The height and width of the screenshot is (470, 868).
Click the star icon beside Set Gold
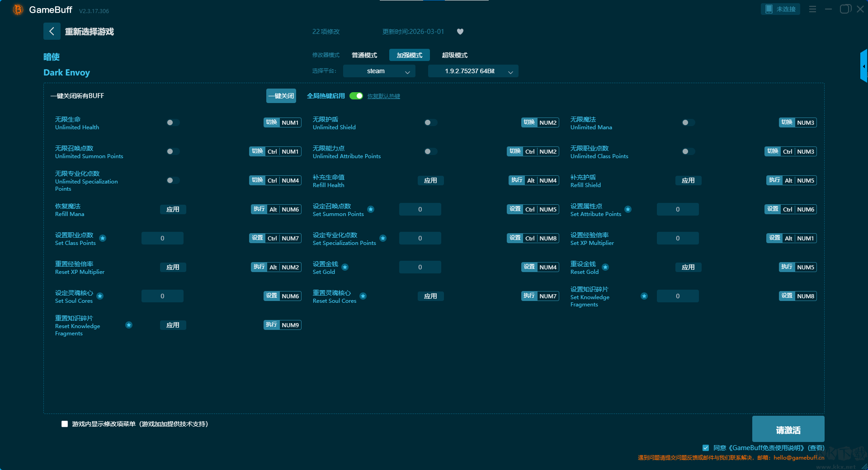(345, 267)
